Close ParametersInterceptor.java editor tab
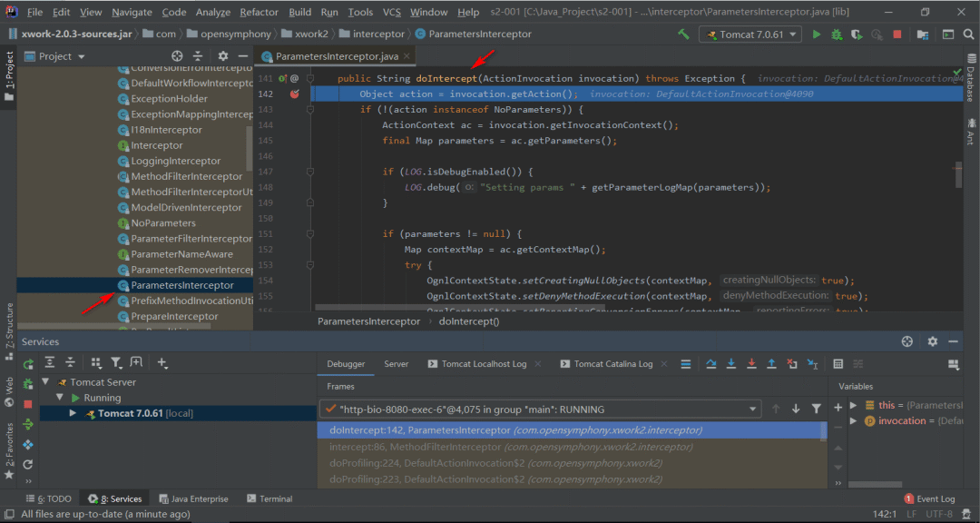 point(407,56)
